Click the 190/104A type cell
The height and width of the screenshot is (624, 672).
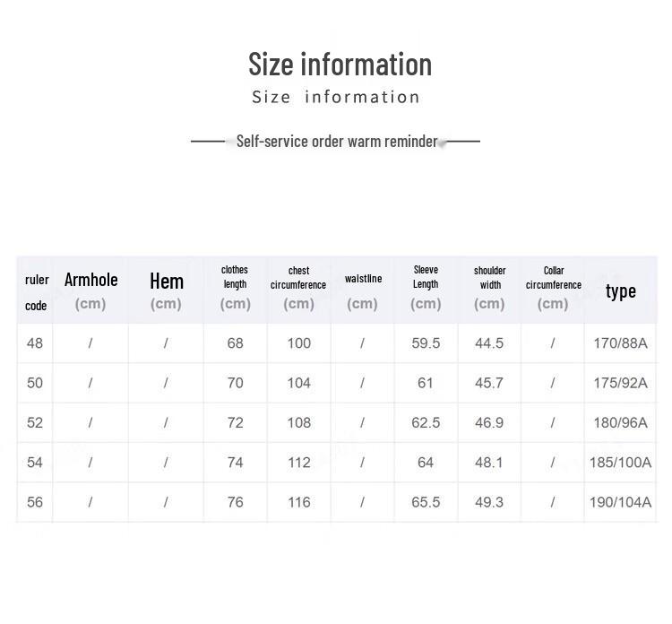[x=620, y=502]
